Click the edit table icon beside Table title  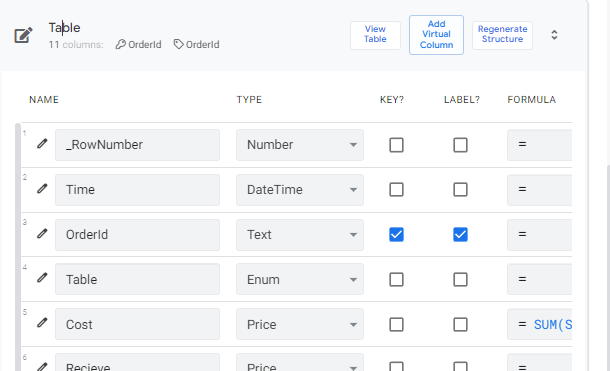point(23,35)
